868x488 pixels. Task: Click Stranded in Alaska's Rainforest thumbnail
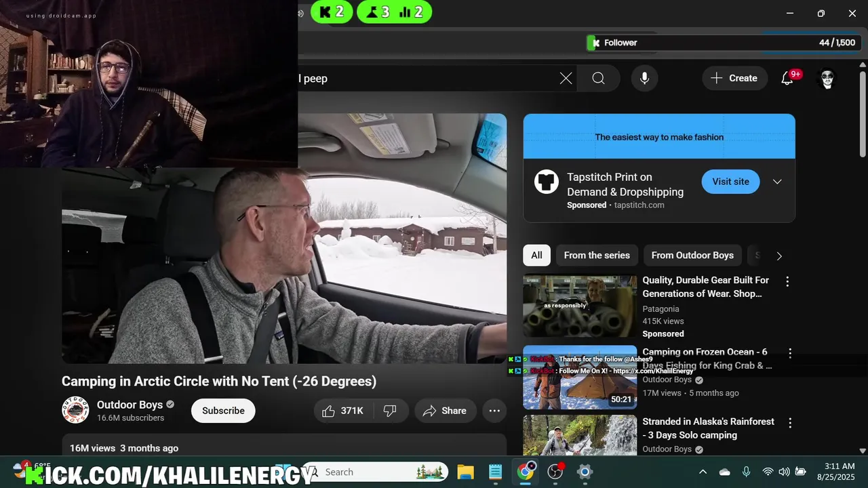point(580,435)
